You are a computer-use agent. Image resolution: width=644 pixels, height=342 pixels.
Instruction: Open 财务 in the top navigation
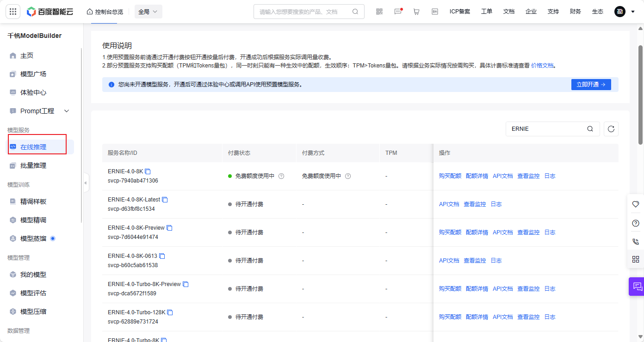click(x=576, y=12)
